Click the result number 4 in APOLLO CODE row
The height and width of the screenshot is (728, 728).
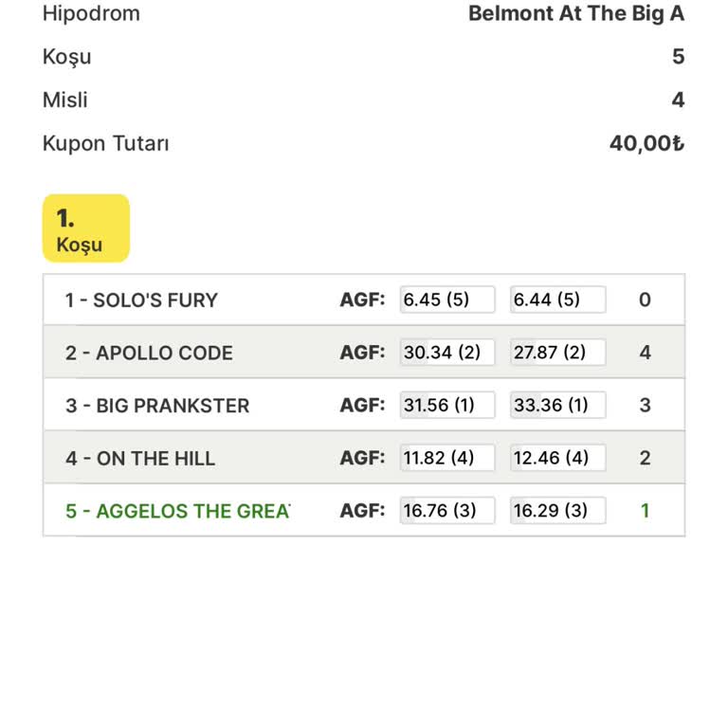click(645, 353)
